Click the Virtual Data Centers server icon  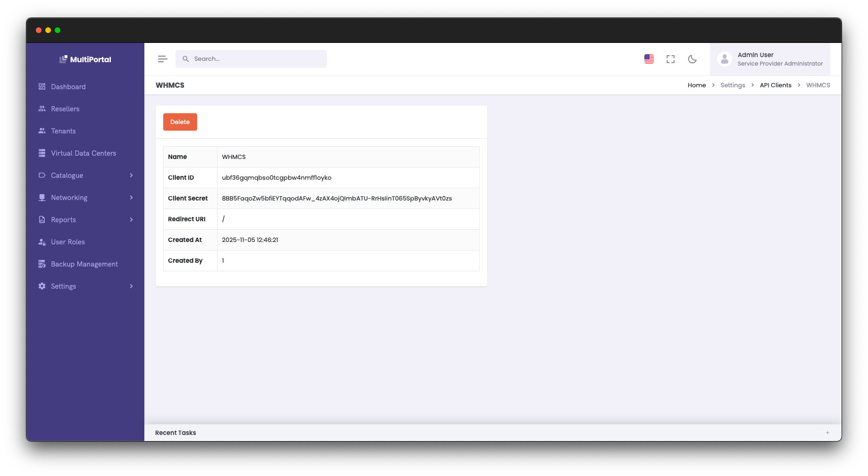coord(42,153)
